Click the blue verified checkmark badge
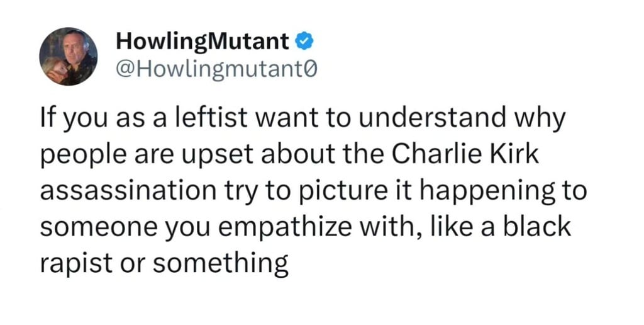 303,42
